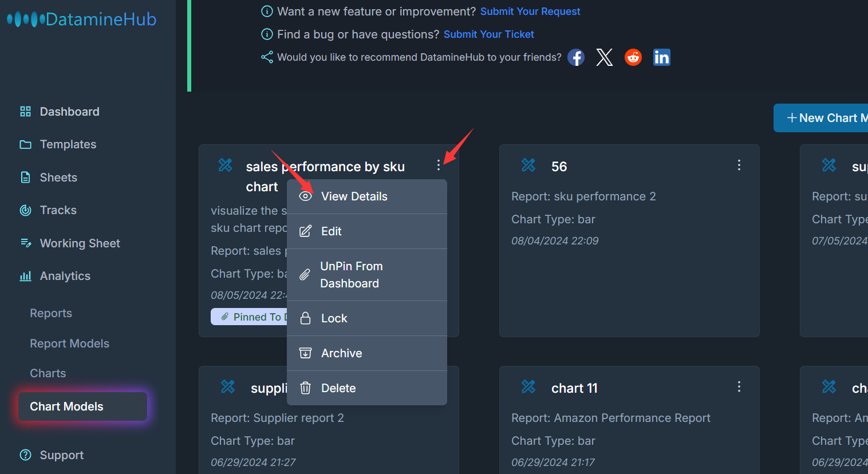Share DatamineHub on X

click(605, 57)
